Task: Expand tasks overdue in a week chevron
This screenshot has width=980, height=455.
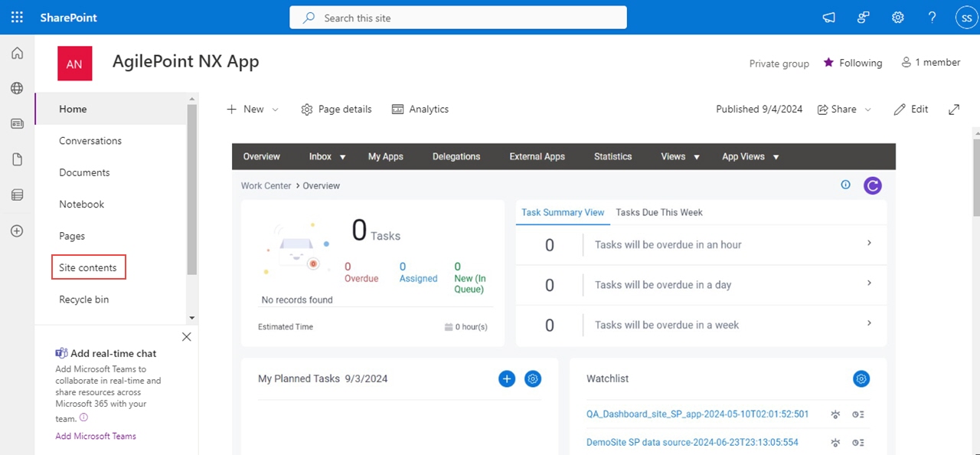Action: [869, 323]
